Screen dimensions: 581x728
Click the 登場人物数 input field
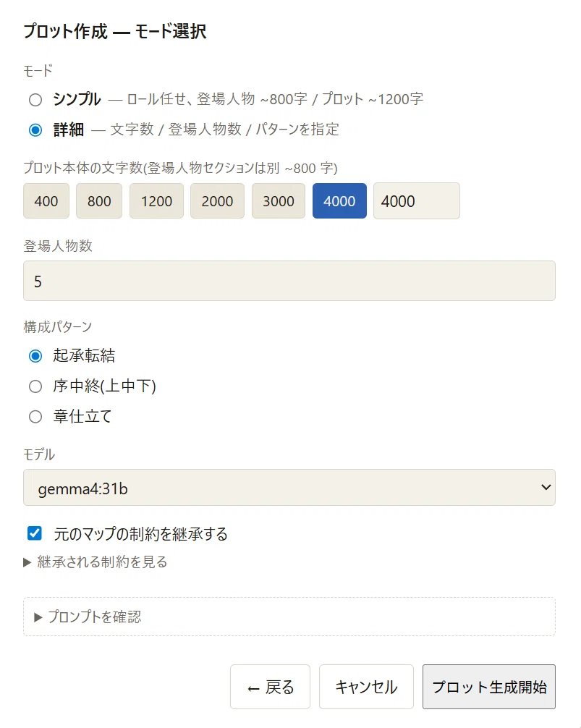[x=289, y=281]
